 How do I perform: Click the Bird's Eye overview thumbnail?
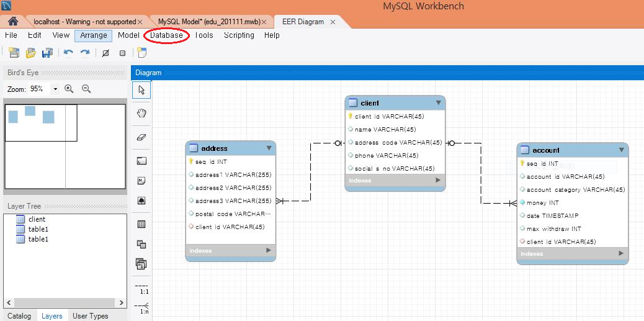coord(65,147)
